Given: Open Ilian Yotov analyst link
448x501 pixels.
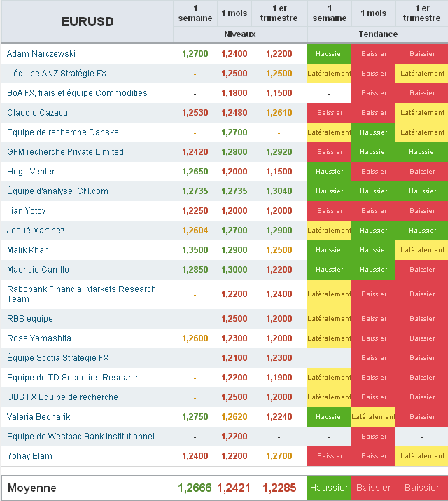Looking at the screenshot, I should click(26, 211).
